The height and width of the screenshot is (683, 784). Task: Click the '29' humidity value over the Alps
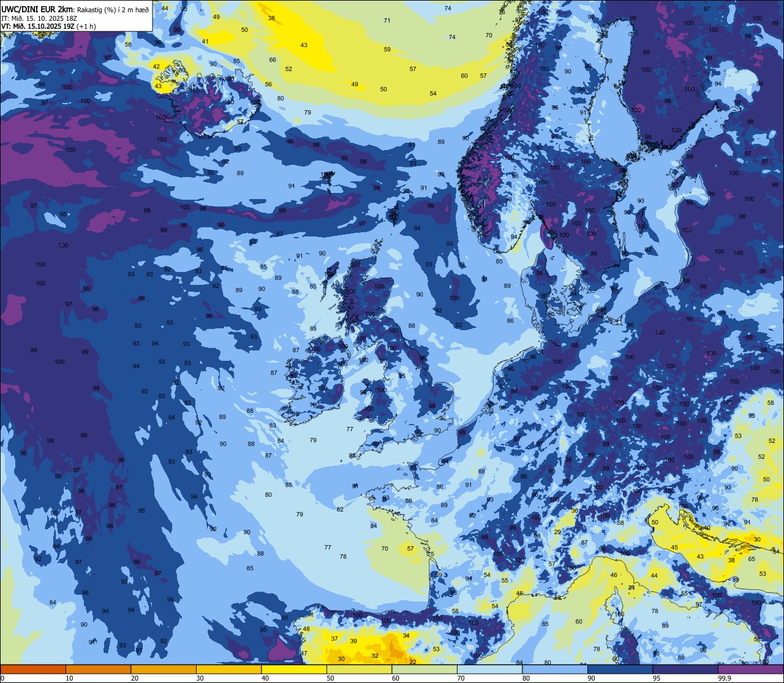(x=557, y=532)
